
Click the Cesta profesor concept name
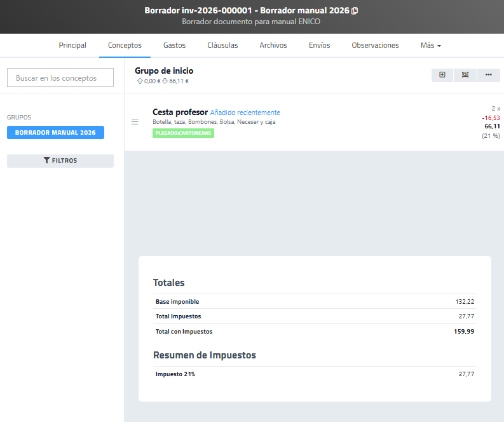pos(180,112)
